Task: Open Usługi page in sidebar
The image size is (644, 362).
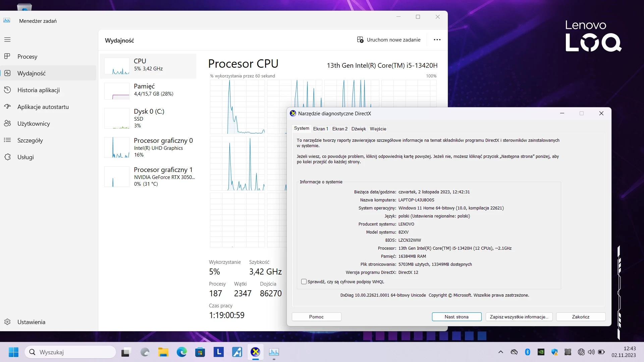Action: [x=48, y=157]
